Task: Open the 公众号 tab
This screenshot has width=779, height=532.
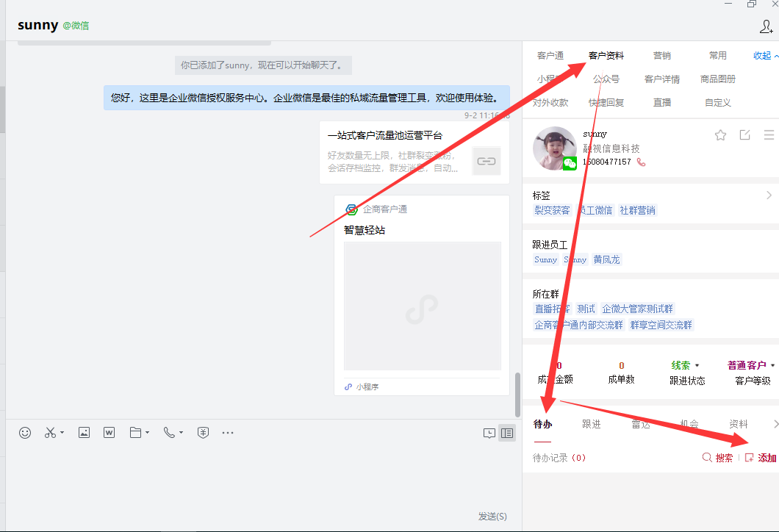Action: click(x=606, y=79)
